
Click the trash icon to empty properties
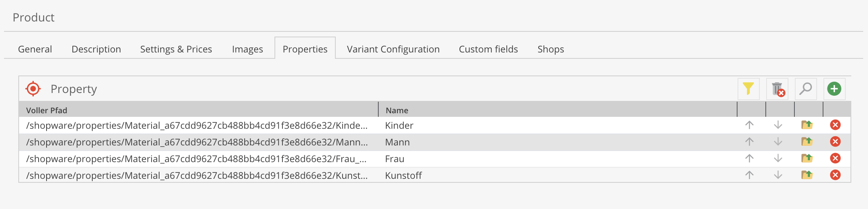click(x=777, y=89)
